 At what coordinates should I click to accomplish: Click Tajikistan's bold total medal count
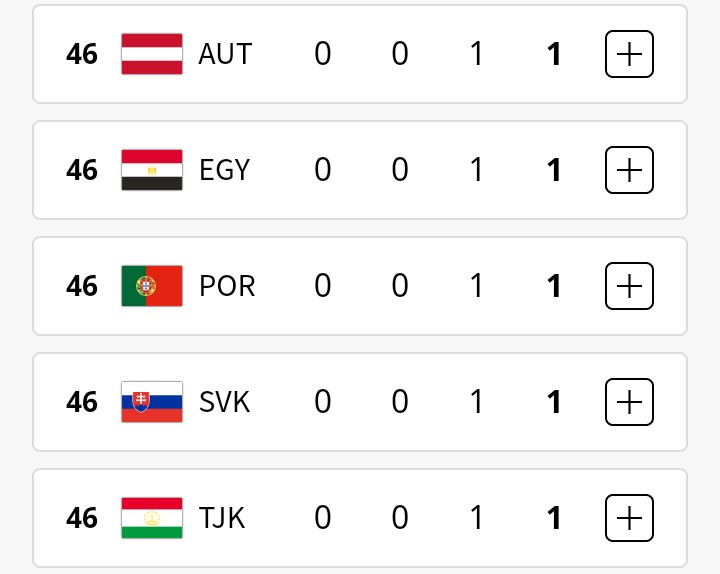(554, 518)
